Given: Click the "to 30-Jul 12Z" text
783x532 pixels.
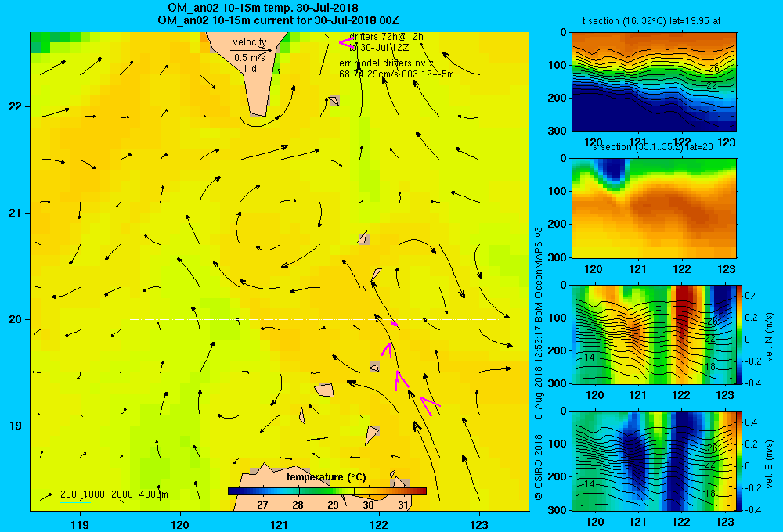Looking at the screenshot, I should (x=379, y=48).
